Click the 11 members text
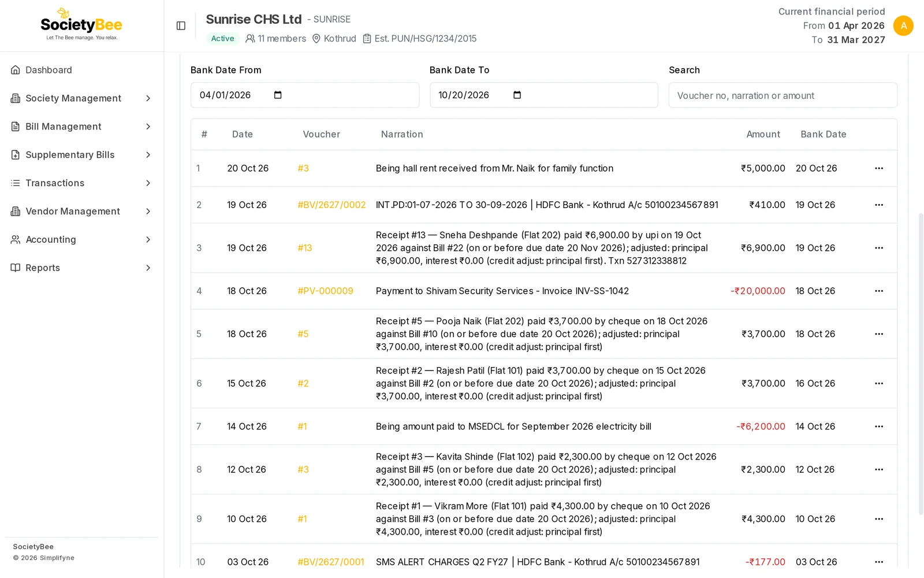924x578 pixels. 282,39
